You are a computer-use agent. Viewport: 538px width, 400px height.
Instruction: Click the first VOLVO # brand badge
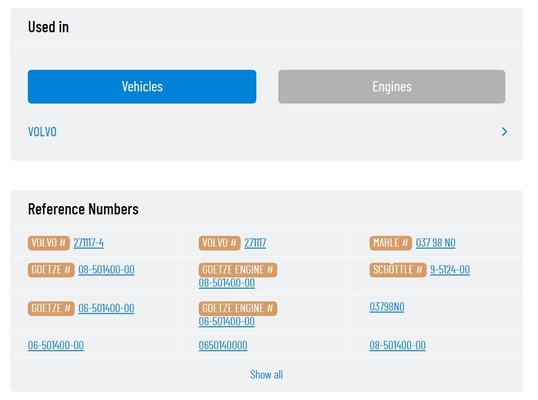[49, 243]
